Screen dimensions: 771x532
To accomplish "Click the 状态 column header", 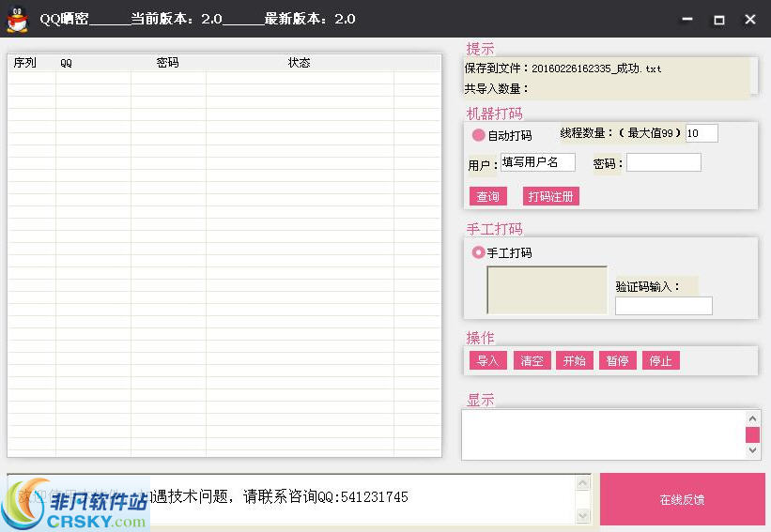I will pyautogui.click(x=300, y=63).
